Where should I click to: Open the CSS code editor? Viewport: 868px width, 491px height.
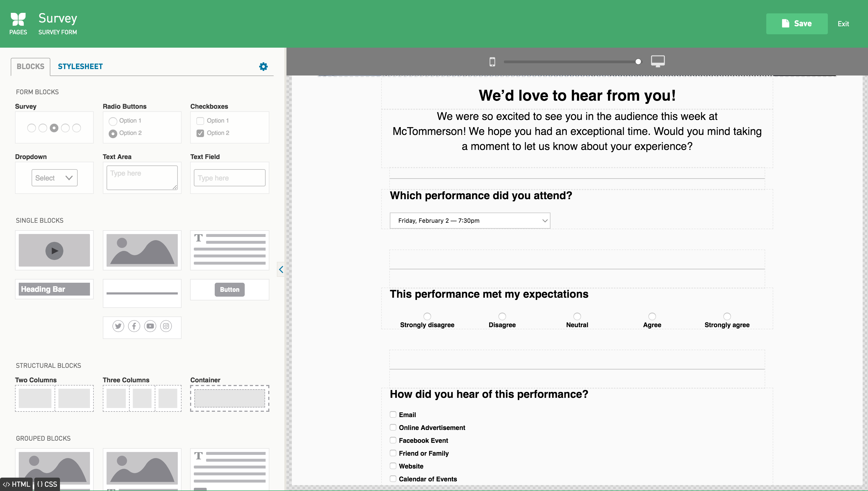point(47,484)
